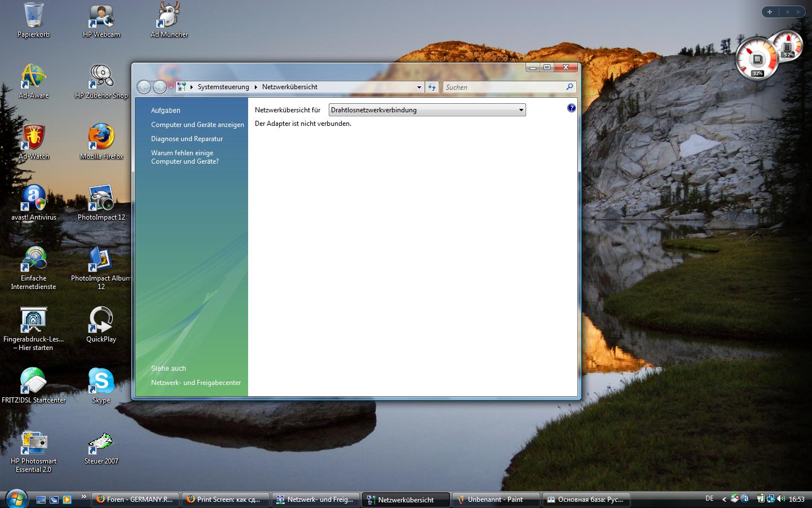This screenshot has width=812, height=508.
Task: Click the volume speaker tray icon
Action: point(781,499)
